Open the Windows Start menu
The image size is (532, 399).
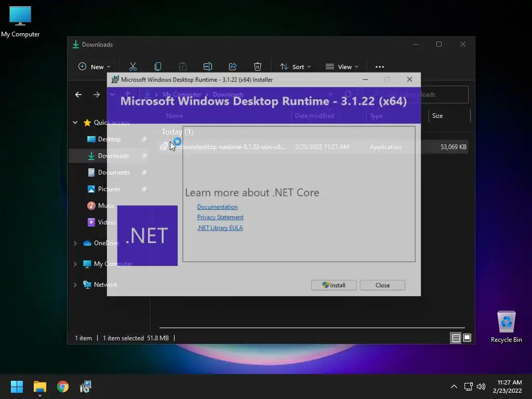[17, 387]
